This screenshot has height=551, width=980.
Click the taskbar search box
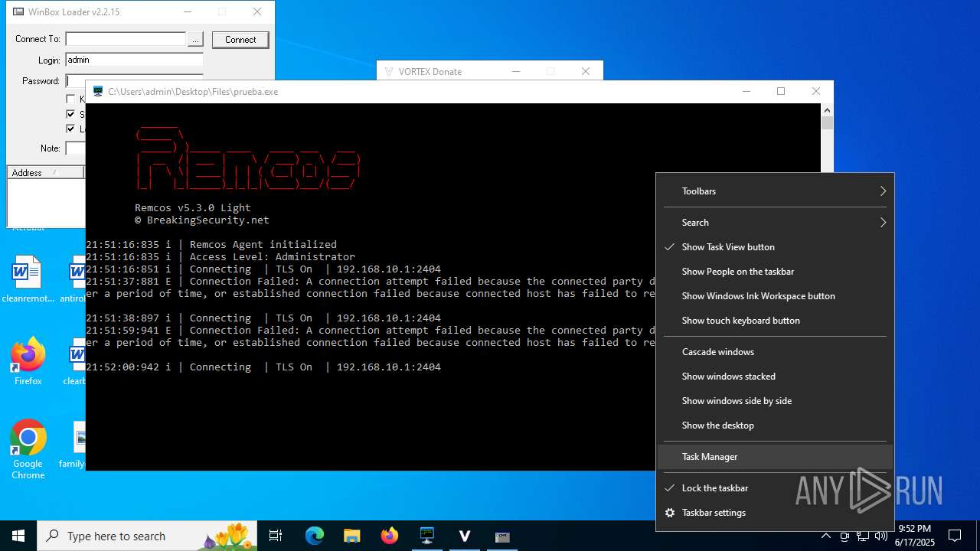coord(149,536)
